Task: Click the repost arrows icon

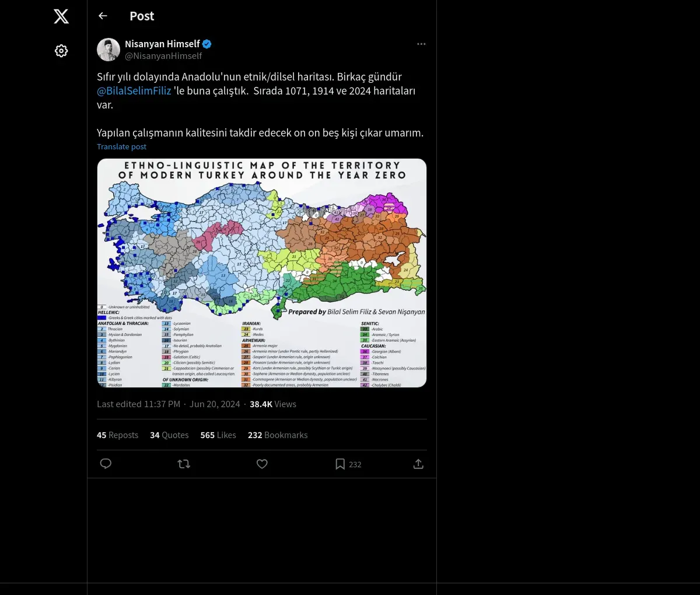Action: [x=184, y=464]
